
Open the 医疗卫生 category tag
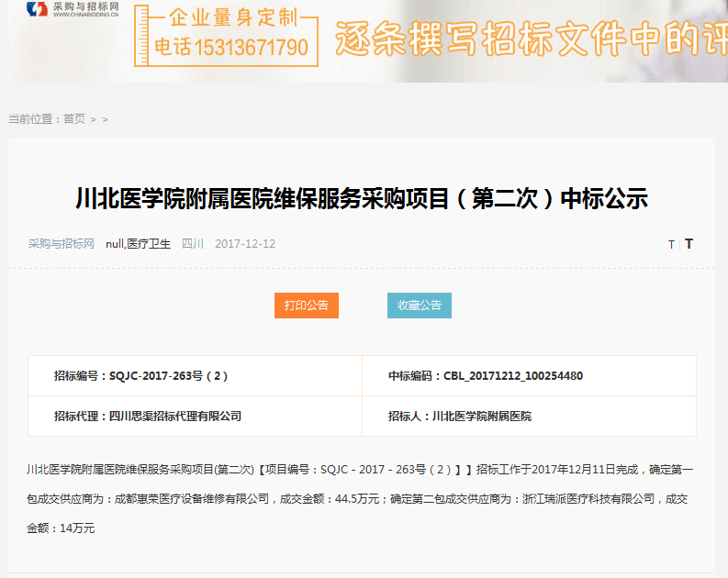[x=149, y=244]
